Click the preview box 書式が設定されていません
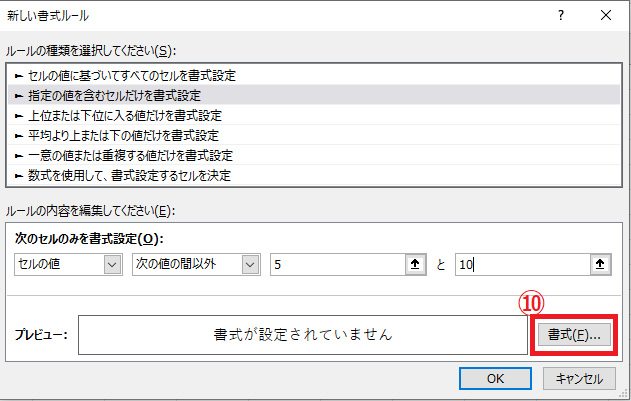Screen dimensions: 631x401 (303, 335)
